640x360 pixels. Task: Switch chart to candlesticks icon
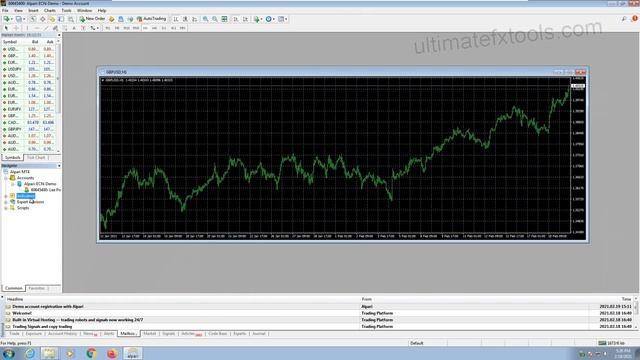tap(185, 19)
